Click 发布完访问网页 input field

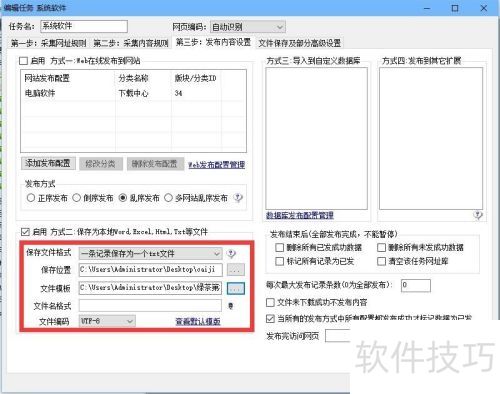pos(338,336)
